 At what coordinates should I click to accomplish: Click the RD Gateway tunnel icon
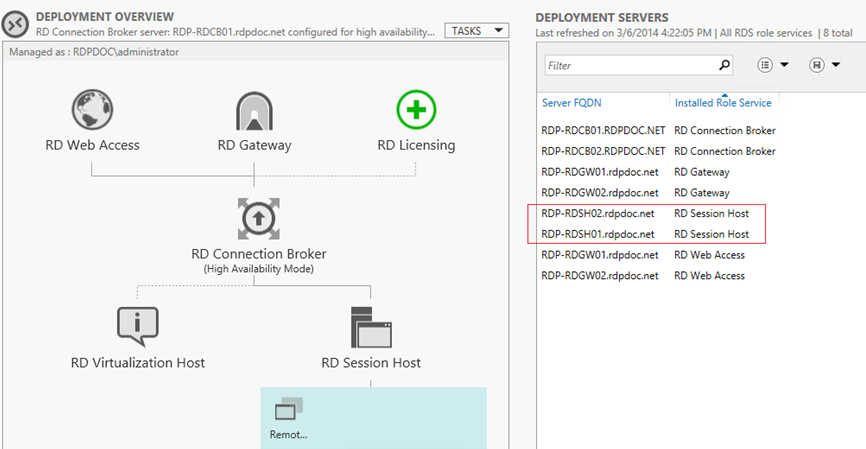[x=254, y=110]
